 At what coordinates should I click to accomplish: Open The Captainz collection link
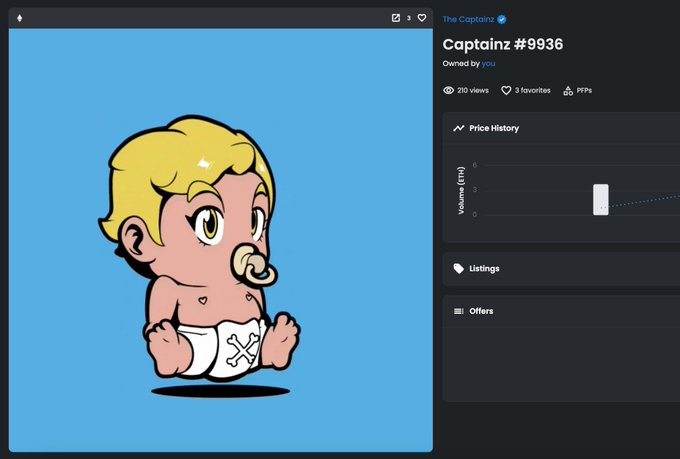(468, 20)
